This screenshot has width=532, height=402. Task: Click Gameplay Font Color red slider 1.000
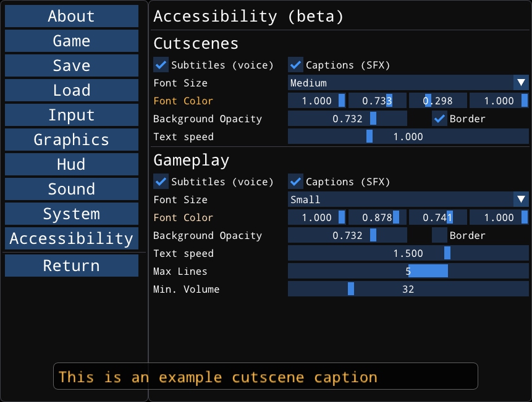316,217
